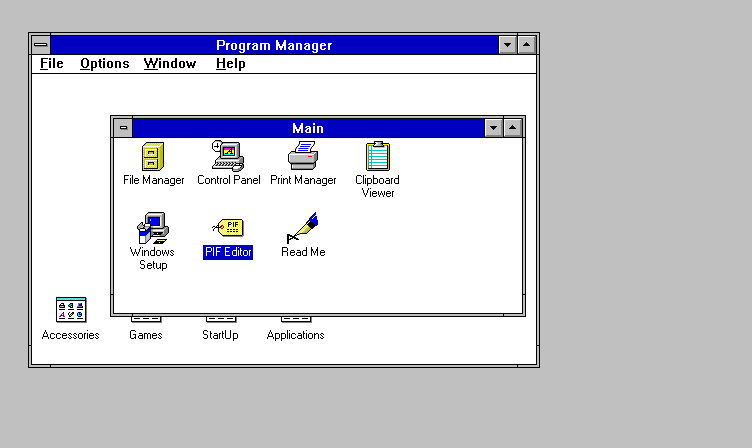Select the Accessories program group icon
The height and width of the screenshot is (448, 752).
pos(70,310)
